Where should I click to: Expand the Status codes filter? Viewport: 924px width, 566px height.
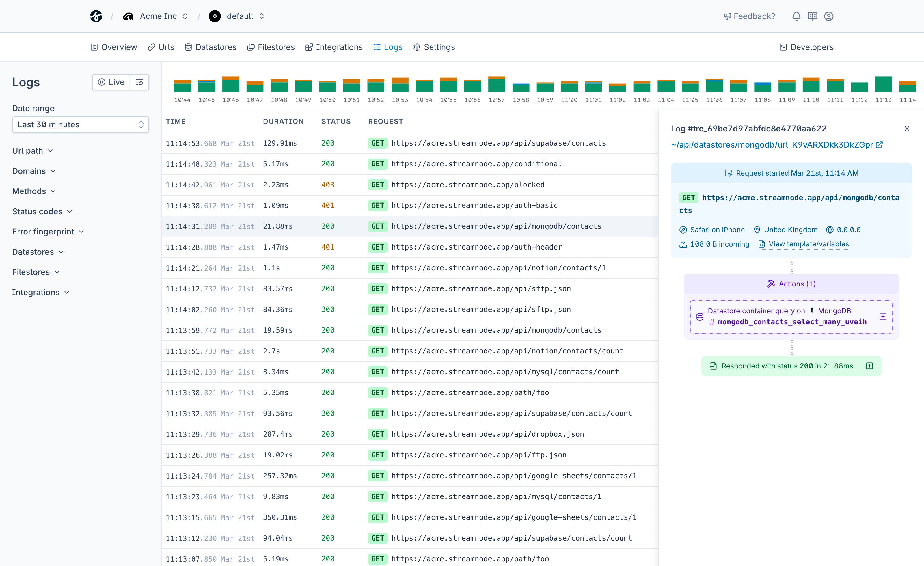point(42,211)
